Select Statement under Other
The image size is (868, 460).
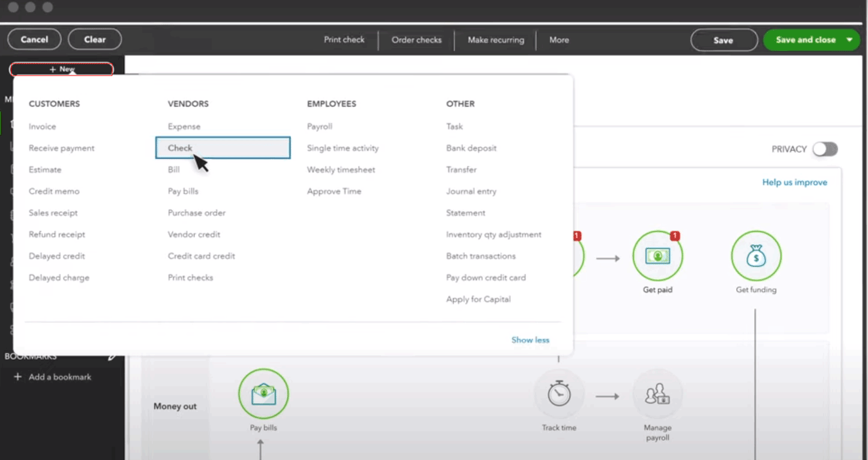pos(465,213)
